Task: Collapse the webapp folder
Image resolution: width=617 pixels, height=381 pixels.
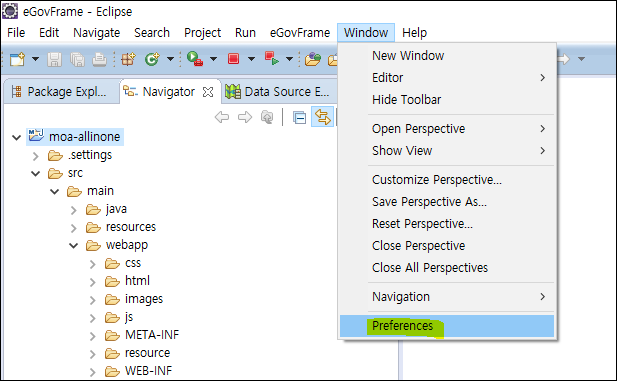Action: click(74, 246)
